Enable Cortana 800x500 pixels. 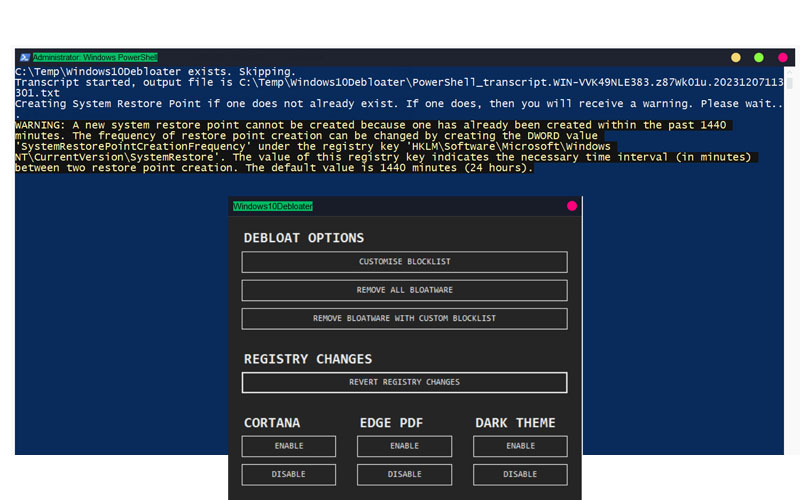click(x=289, y=446)
